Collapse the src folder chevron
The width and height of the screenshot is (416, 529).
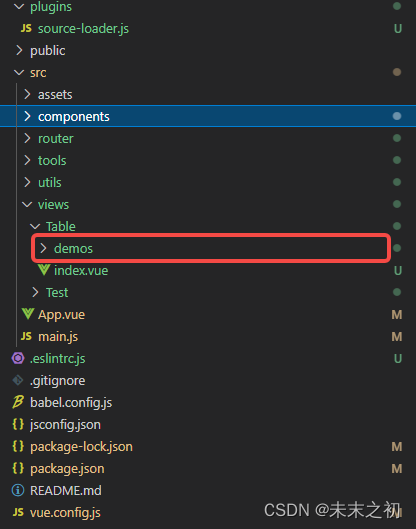(19, 73)
